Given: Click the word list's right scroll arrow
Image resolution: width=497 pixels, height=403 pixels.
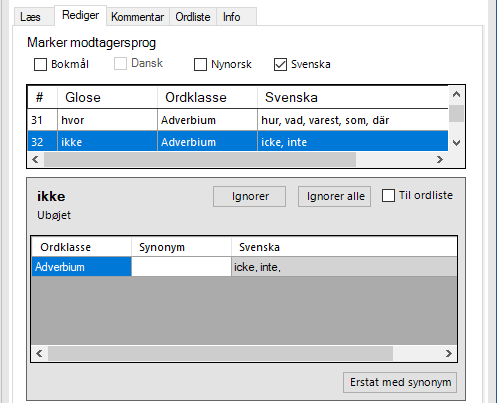Looking at the screenshot, I should tap(440, 160).
